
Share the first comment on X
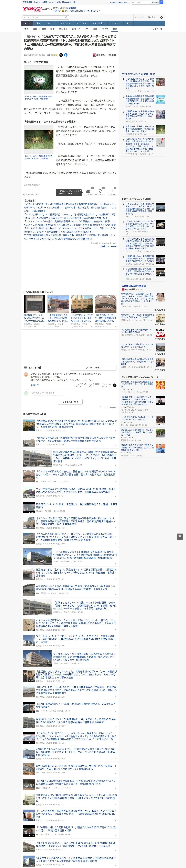pos(115,385)
